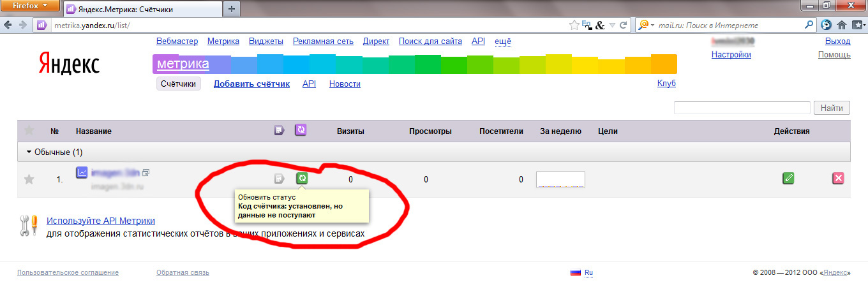Open the Firefox home page icon
Image resolution: width=868 pixels, height=287 pixels.
[x=841, y=25]
